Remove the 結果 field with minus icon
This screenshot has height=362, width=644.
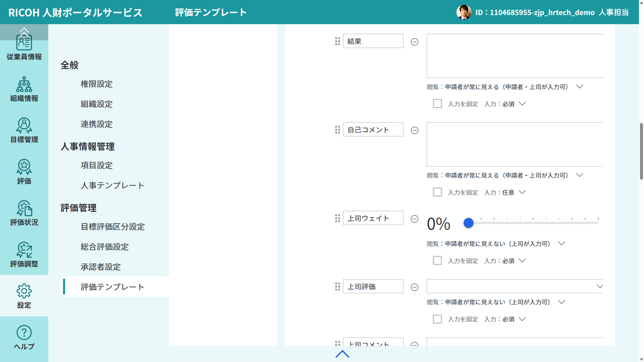click(x=415, y=42)
